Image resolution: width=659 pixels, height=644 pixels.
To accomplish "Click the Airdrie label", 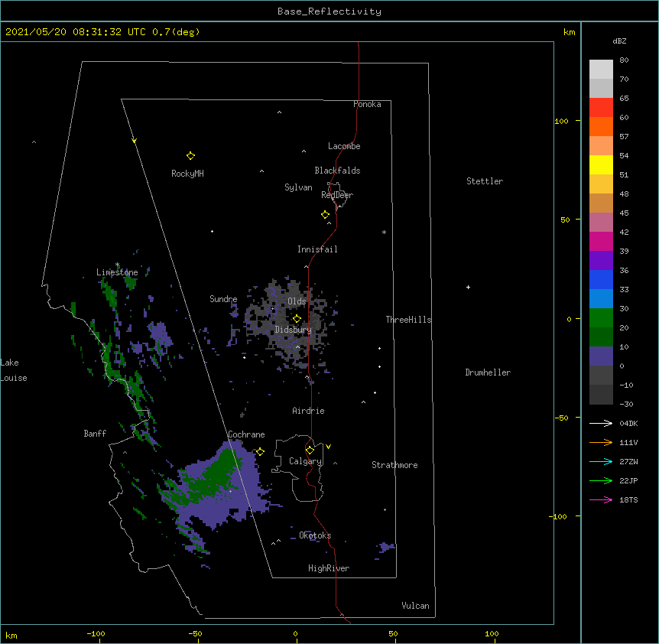I will (x=309, y=411).
